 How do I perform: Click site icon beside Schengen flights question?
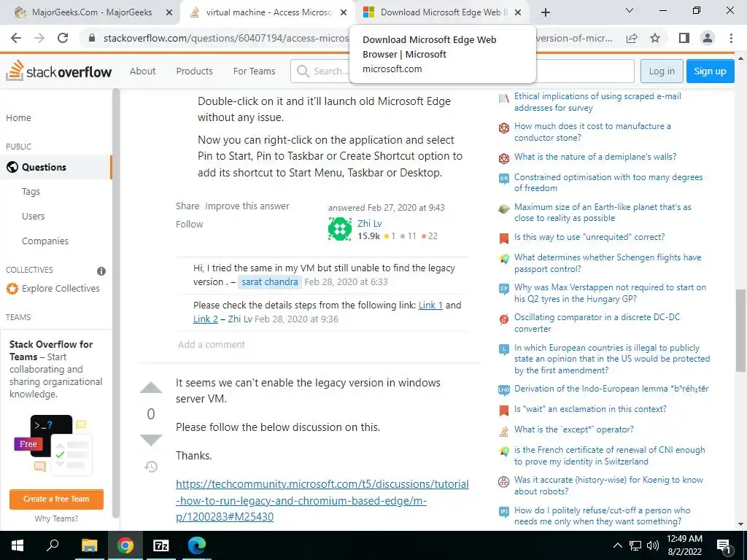point(503,259)
